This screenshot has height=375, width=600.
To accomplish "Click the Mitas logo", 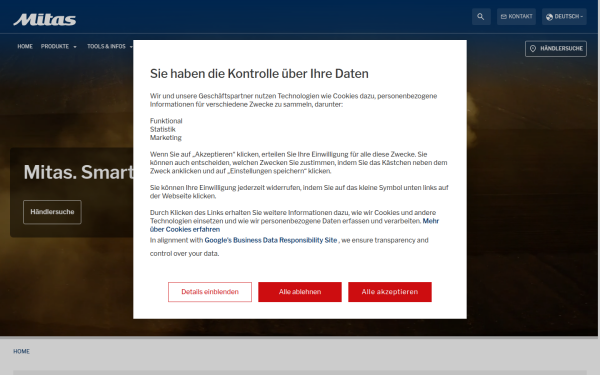I will [44, 19].
